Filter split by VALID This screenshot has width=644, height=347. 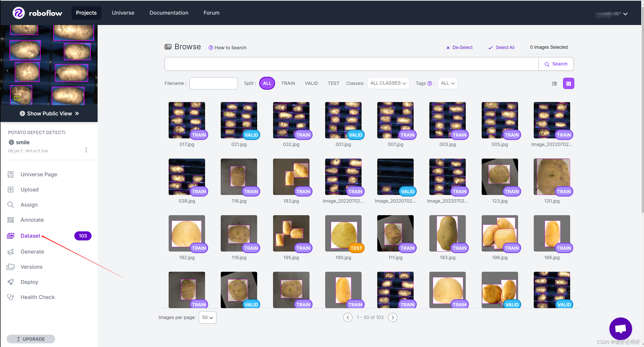311,83
